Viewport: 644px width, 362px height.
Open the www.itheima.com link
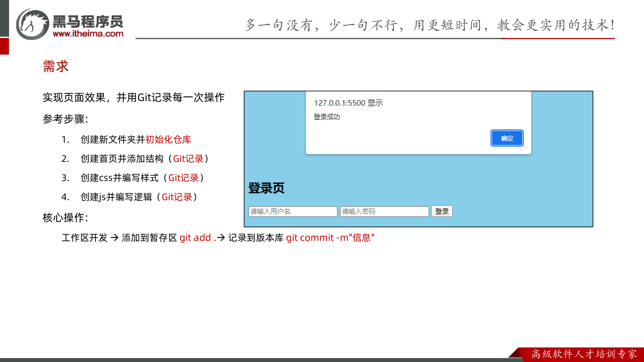[x=88, y=34]
